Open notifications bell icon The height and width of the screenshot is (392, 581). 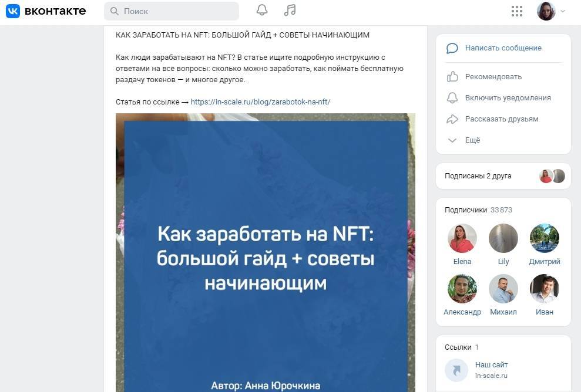coord(262,11)
